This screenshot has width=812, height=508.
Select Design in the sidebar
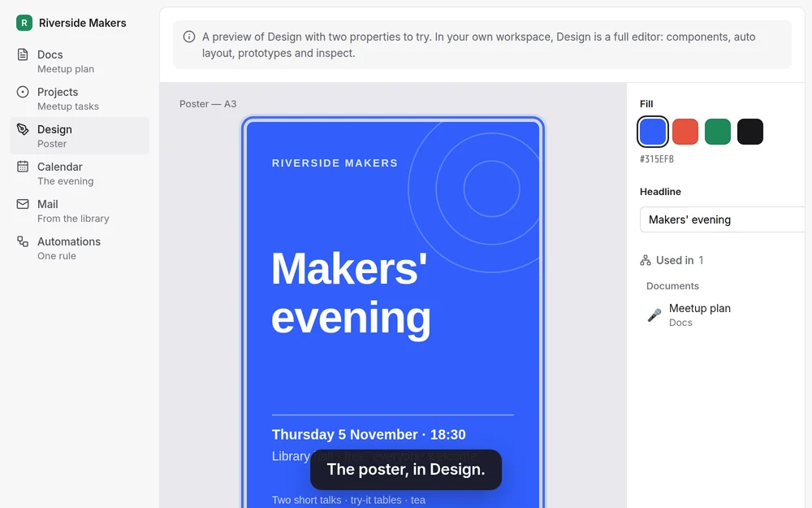click(x=80, y=136)
